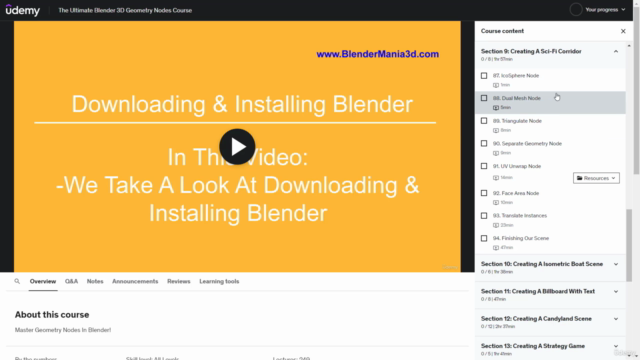Image resolution: width=640 pixels, height=360 pixels.
Task: Click 'Master Geometry Nodes In Blender!' text
Action: pyautogui.click(x=63, y=330)
